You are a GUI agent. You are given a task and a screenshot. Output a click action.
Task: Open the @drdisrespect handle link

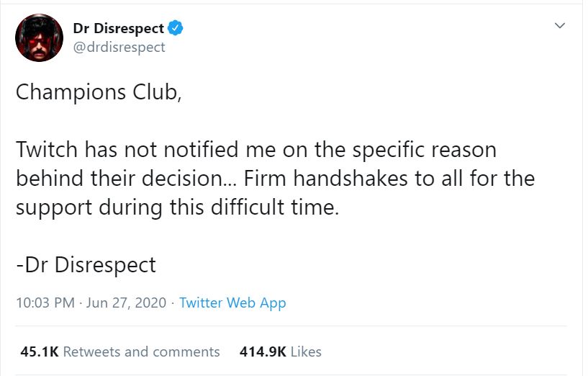pos(119,47)
